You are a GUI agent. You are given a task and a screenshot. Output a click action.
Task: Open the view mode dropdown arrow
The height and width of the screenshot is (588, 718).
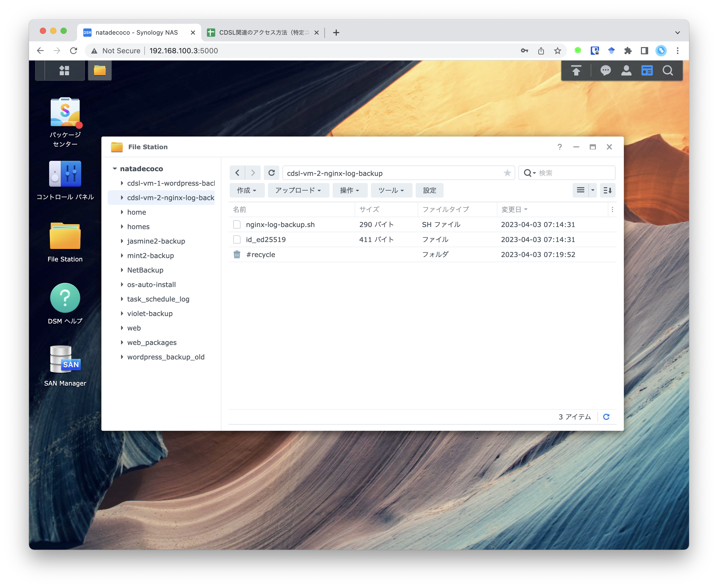pos(592,190)
